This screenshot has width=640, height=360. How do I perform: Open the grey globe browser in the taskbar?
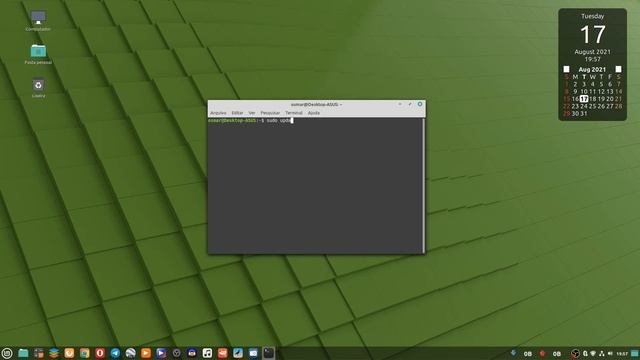[131, 353]
